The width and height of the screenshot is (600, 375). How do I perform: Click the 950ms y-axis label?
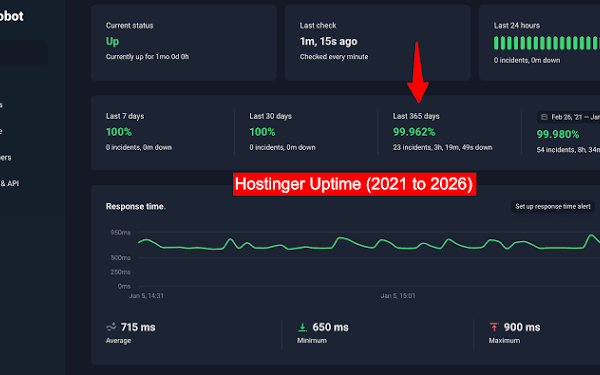pos(121,232)
